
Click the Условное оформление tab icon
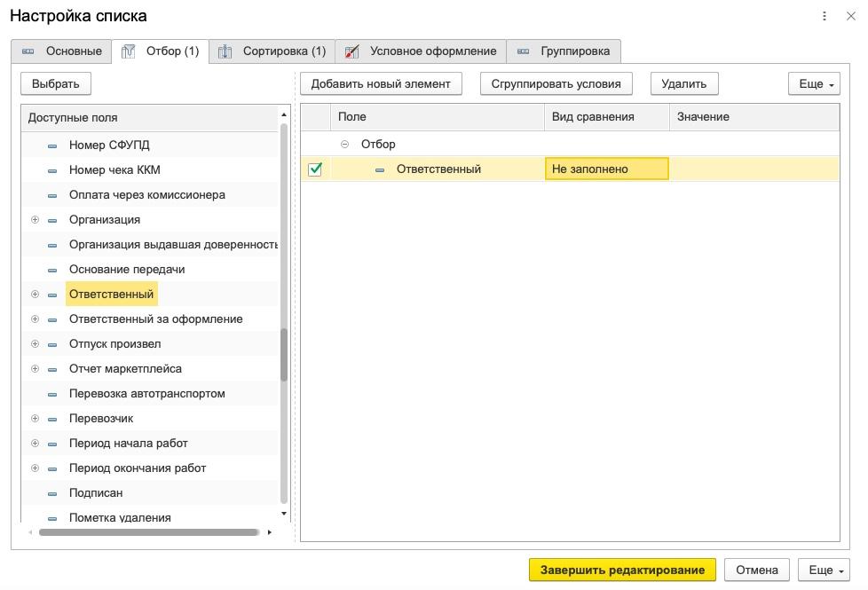(x=352, y=51)
